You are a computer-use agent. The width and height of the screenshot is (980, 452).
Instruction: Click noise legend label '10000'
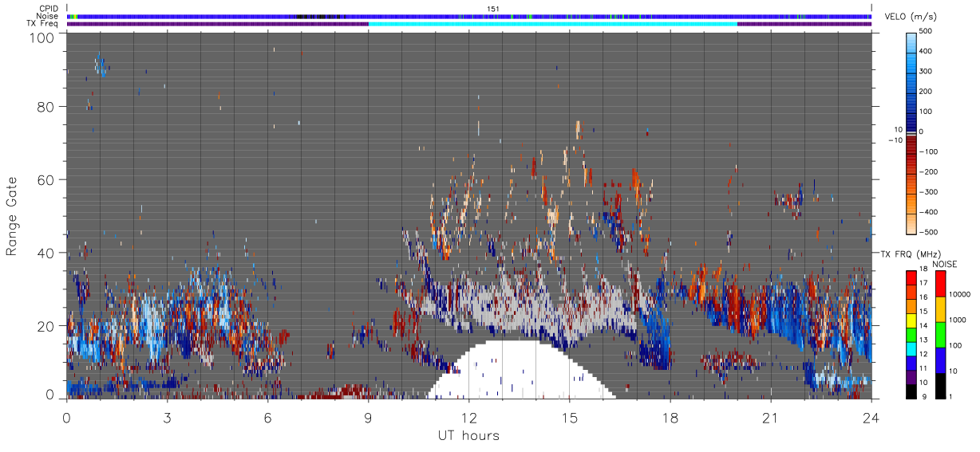(962, 296)
